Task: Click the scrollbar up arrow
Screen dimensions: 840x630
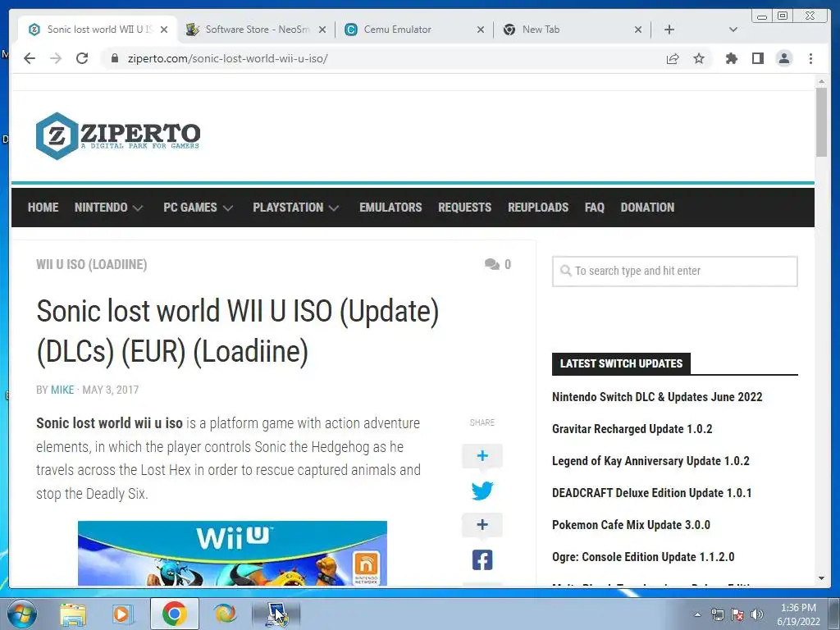Action: pos(821,81)
